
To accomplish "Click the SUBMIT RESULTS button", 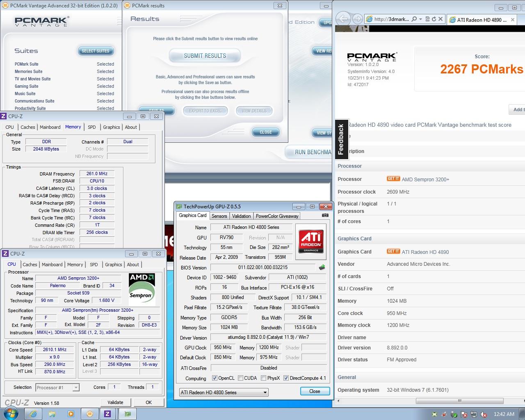I will 205,56.
